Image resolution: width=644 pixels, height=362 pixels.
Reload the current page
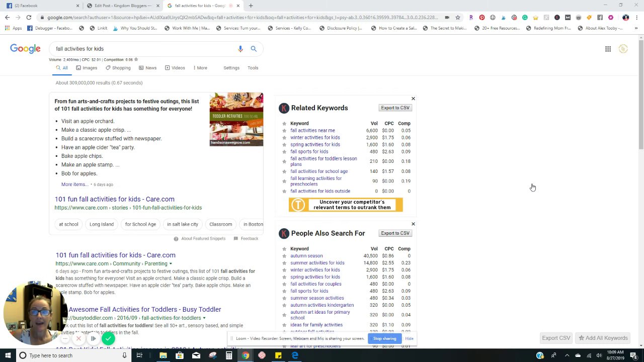[29, 17]
